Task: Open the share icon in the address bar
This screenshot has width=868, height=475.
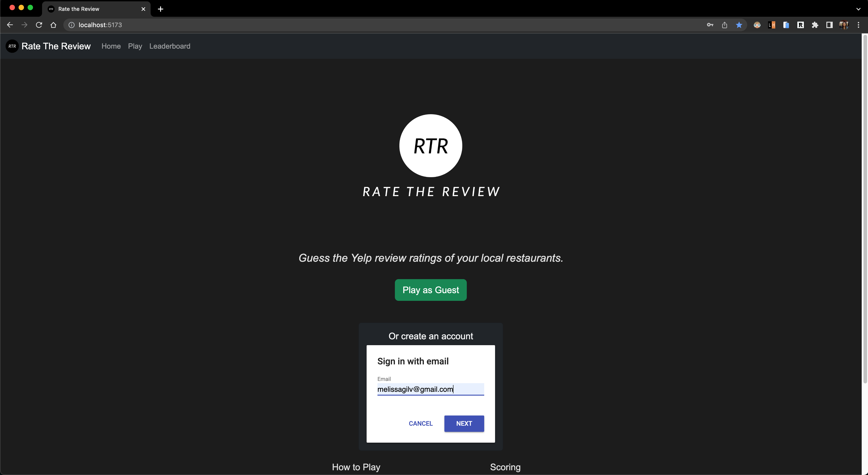Action: pyautogui.click(x=725, y=25)
